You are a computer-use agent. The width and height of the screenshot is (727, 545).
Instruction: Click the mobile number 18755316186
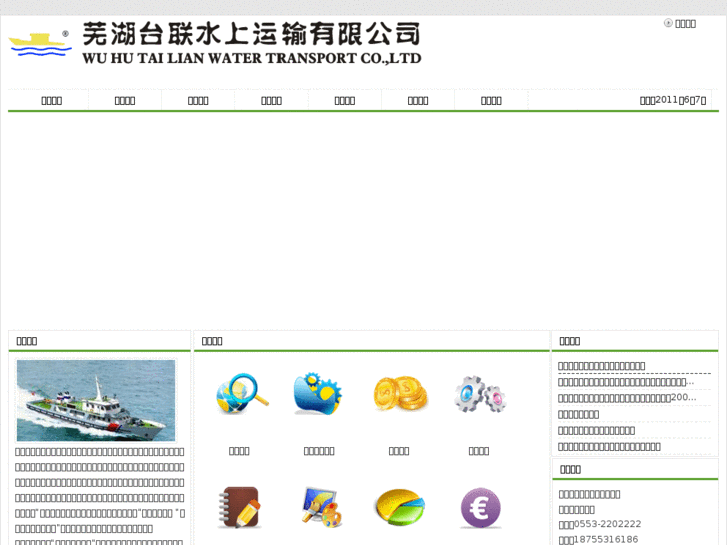pos(606,539)
